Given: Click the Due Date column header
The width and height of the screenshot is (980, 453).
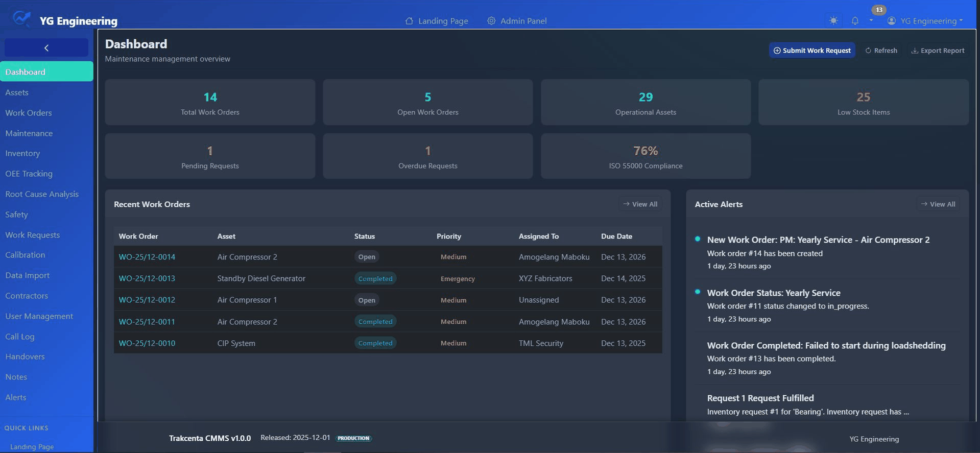Looking at the screenshot, I should pyautogui.click(x=616, y=236).
